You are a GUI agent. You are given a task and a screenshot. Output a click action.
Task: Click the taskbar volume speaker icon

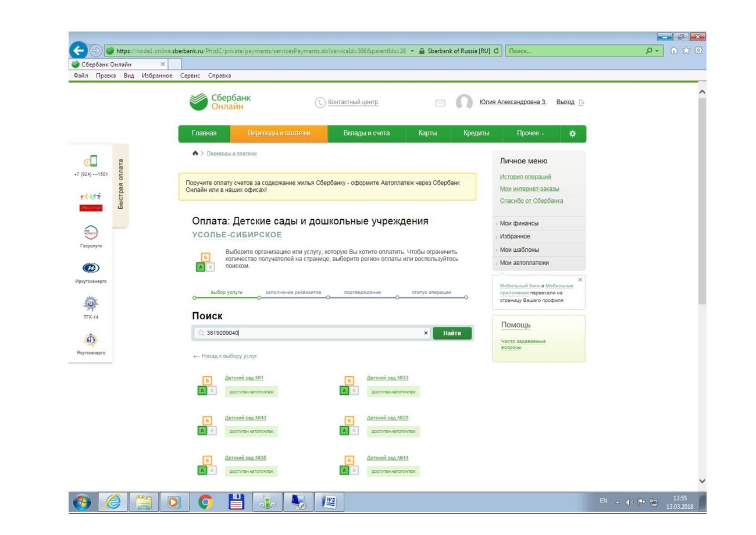point(630,502)
